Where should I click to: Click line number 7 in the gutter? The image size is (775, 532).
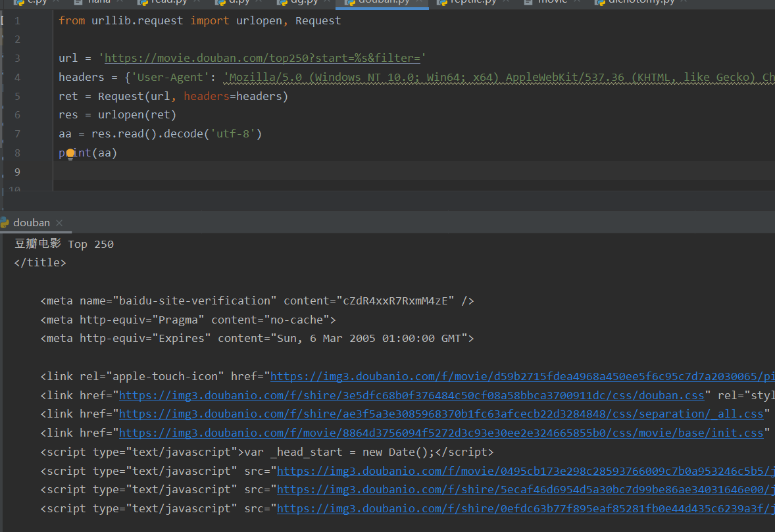coord(17,134)
